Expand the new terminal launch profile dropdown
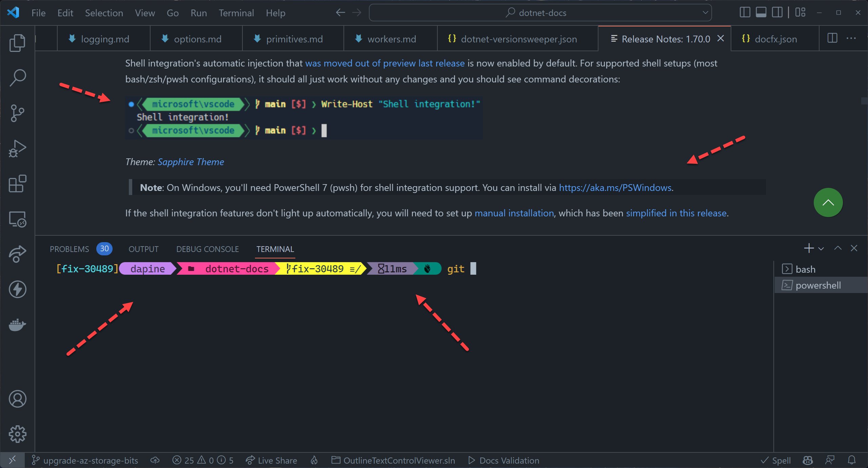This screenshot has width=868, height=468. pos(821,249)
